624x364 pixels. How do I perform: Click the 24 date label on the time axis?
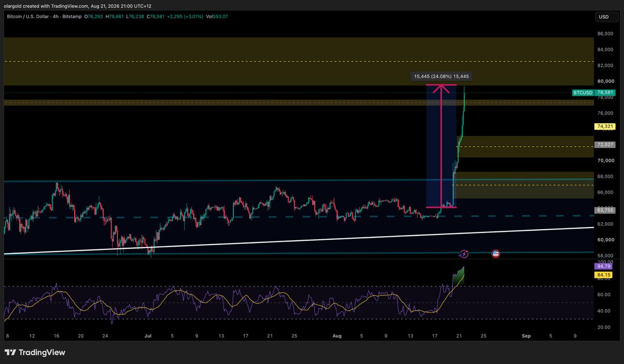(105, 336)
